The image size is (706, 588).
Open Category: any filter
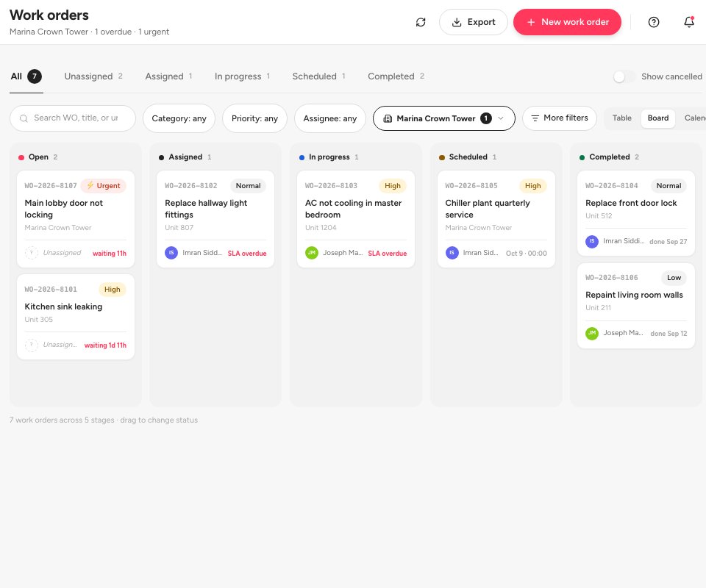point(179,118)
